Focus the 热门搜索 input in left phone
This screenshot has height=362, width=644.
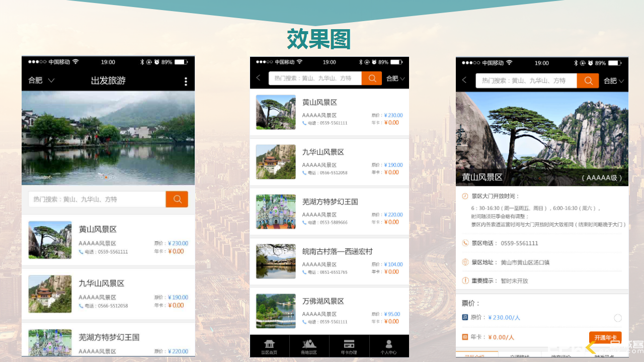pyautogui.click(x=97, y=199)
